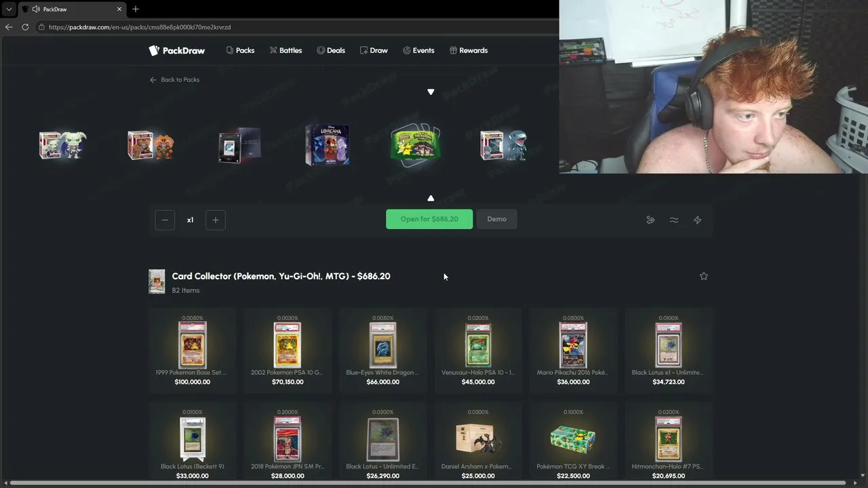This screenshot has height=488, width=868.
Task: Click the PackDraw logo in the header
Action: [177, 50]
